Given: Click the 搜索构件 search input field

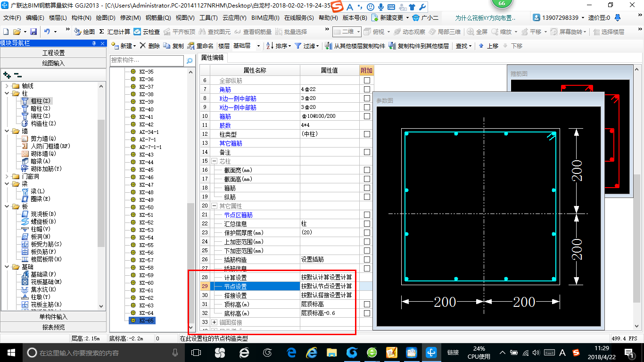Looking at the screenshot, I should tap(147, 61).
